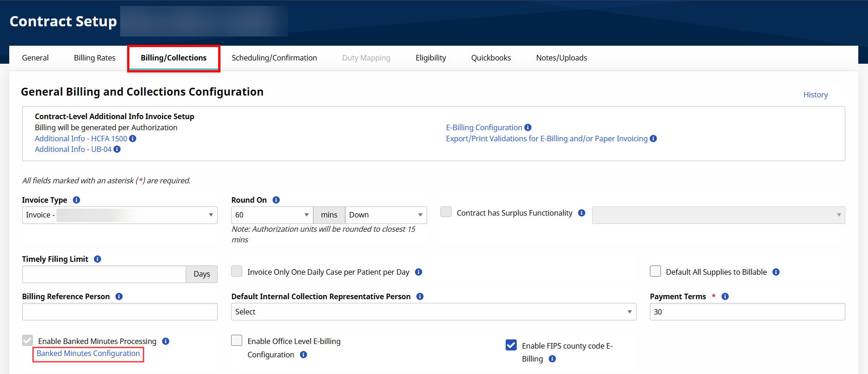
Task: Click info icon next to Invoice Type
Action: point(77,200)
